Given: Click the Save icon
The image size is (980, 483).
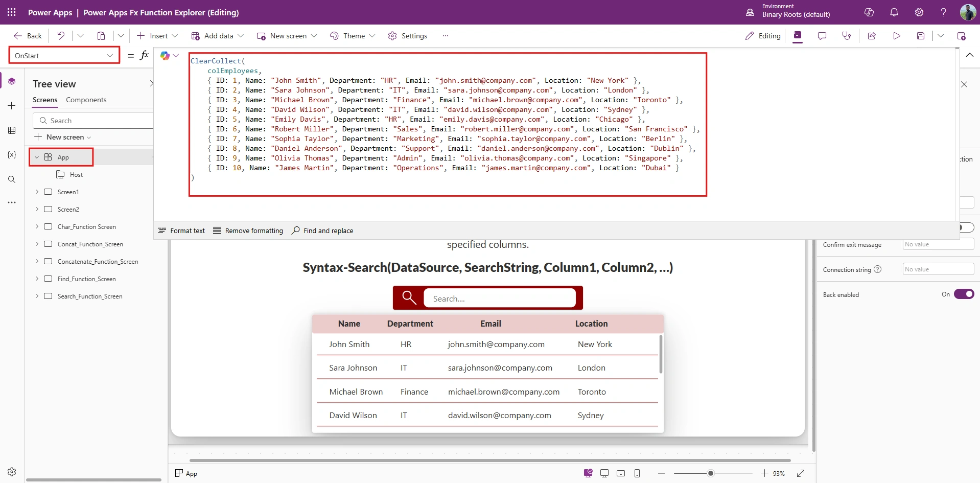Looking at the screenshot, I should [x=921, y=36].
